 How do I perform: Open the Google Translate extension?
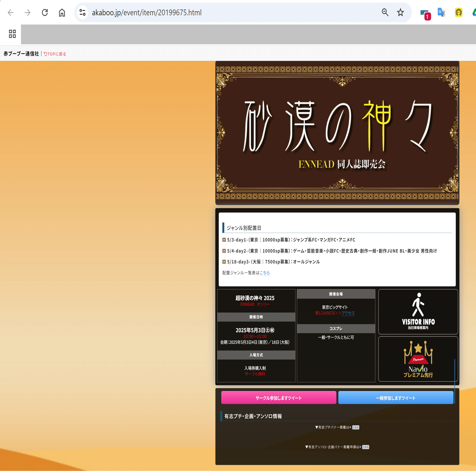[x=441, y=13]
